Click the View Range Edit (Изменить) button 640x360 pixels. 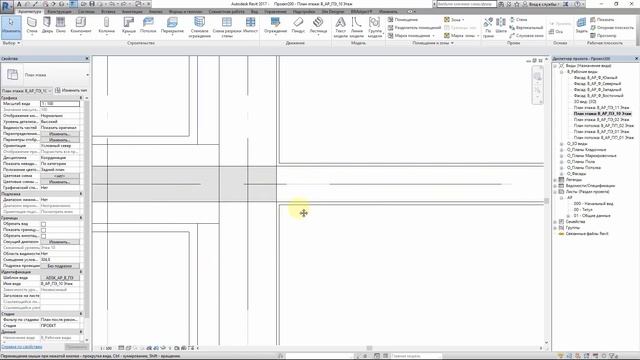pyautogui.click(x=60, y=242)
